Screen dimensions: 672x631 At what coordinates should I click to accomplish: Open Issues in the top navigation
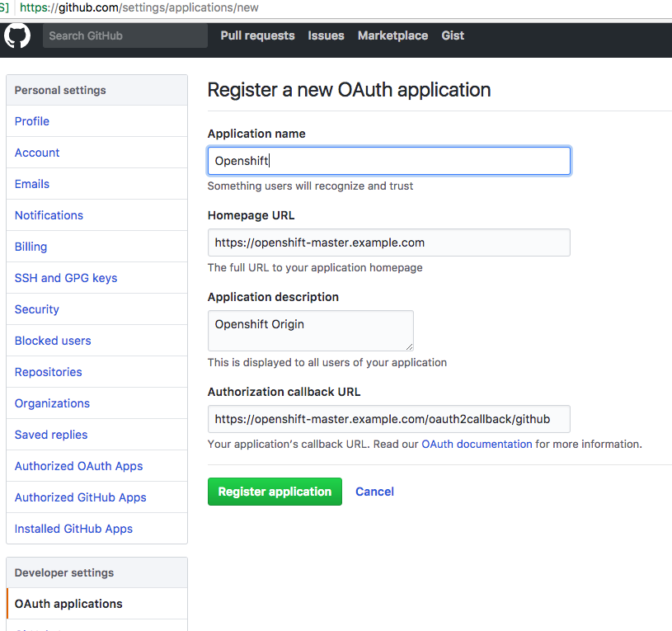pyautogui.click(x=326, y=35)
